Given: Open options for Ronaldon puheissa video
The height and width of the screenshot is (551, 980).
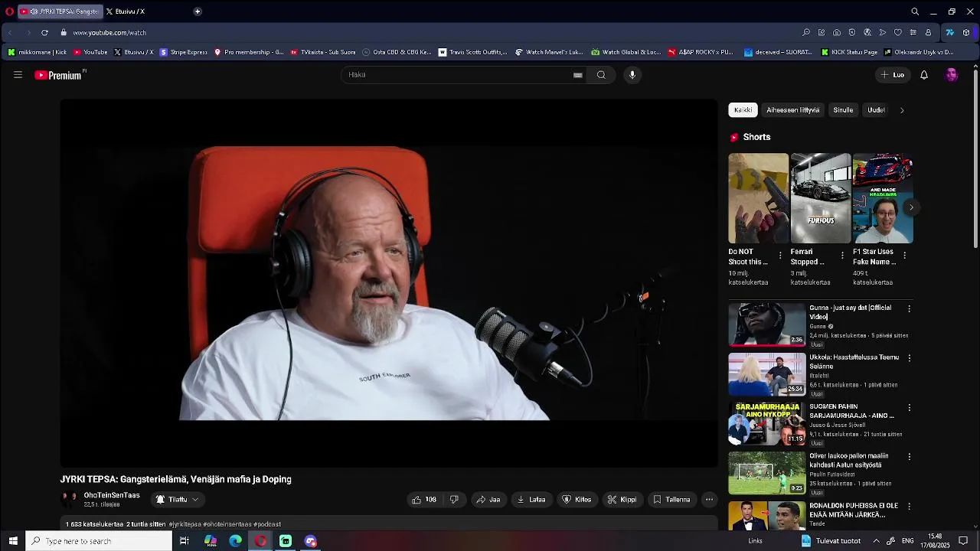Looking at the screenshot, I should click(x=910, y=506).
